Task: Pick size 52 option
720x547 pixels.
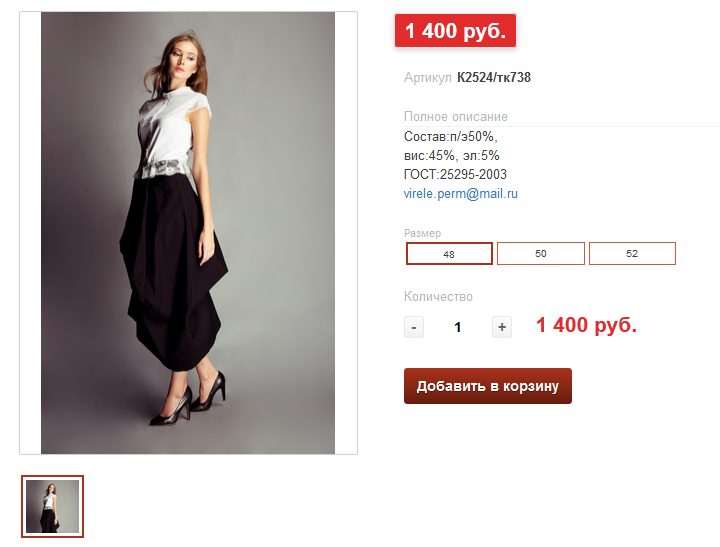Action: 632,254
